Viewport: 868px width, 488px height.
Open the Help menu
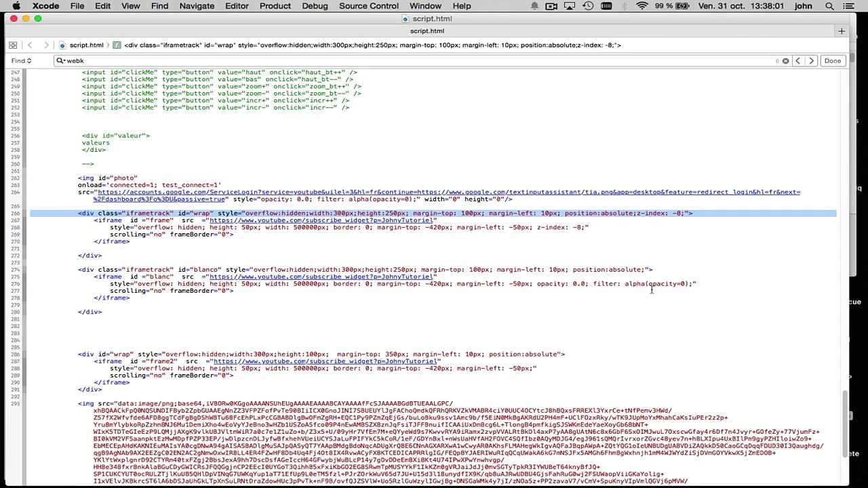click(x=462, y=6)
